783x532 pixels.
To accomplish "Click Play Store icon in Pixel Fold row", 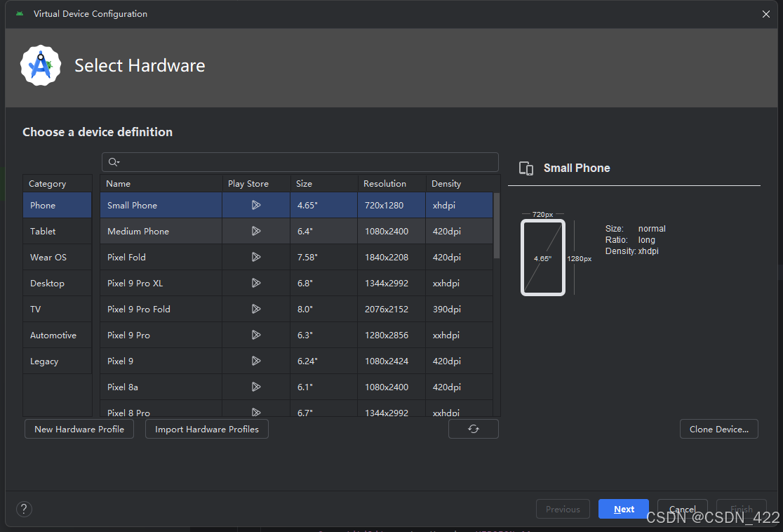I will coord(256,258).
